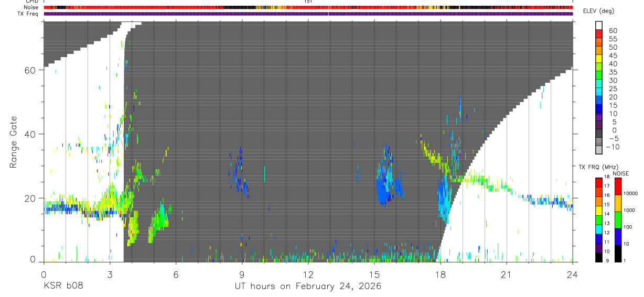Click the purple TX Freq strip above the plot

(308, 14)
